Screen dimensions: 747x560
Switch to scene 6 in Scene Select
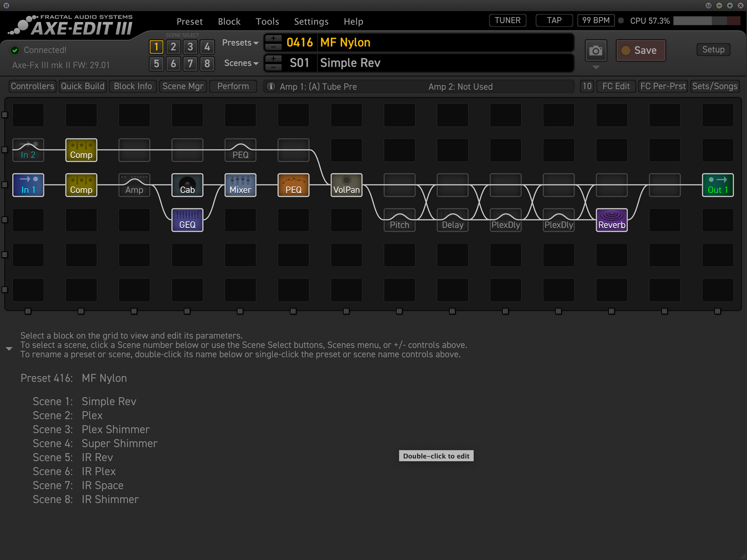(173, 64)
